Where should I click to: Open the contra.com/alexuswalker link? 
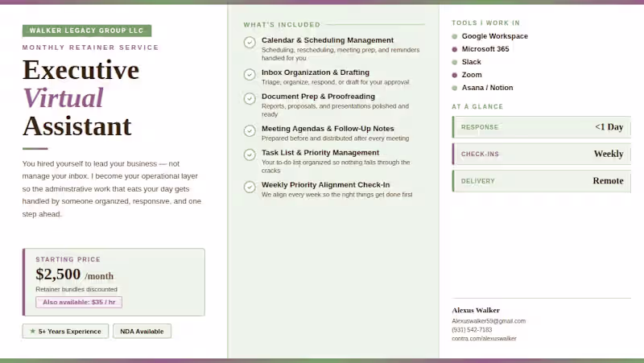(x=485, y=338)
